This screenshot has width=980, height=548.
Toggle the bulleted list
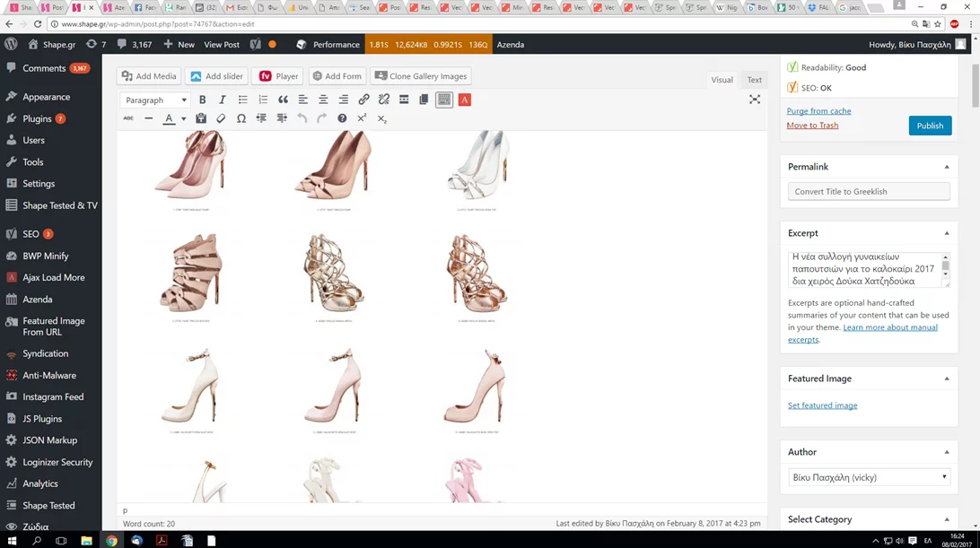[242, 100]
